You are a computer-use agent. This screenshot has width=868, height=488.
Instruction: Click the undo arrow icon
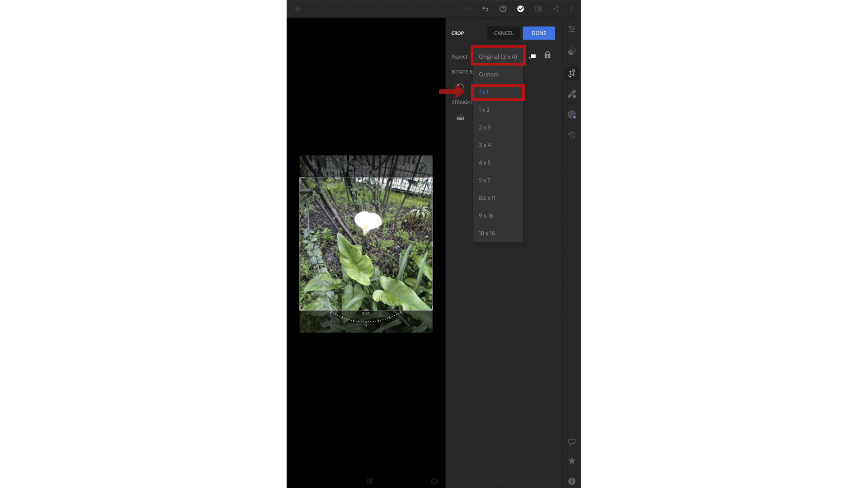click(485, 9)
